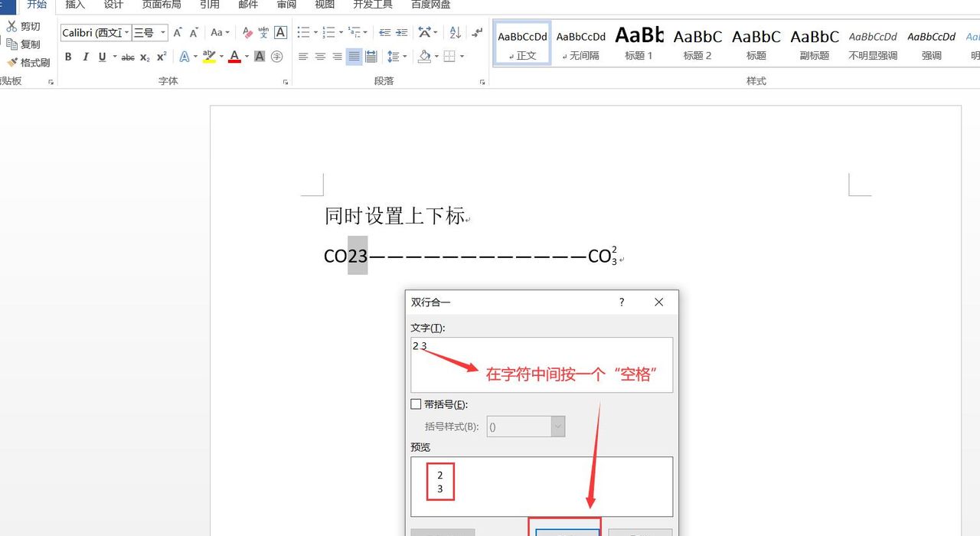The image size is (980, 536).
Task: Apply the 无间隔 style
Action: pos(580,42)
